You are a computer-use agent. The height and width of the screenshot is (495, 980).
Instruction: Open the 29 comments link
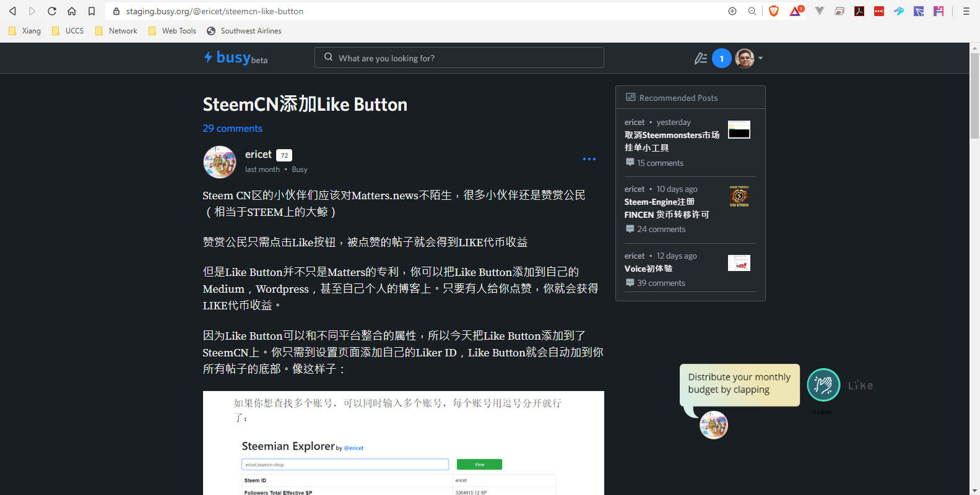coord(233,128)
